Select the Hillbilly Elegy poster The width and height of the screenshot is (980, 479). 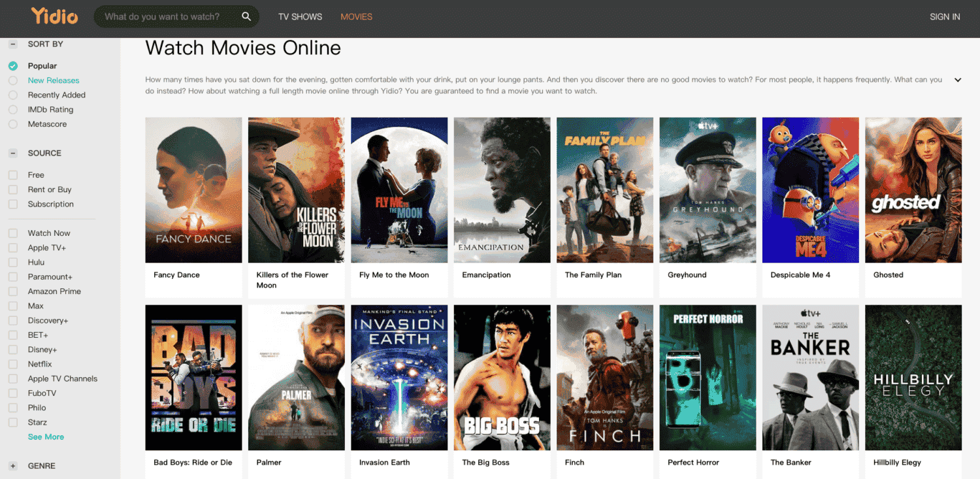pyautogui.click(x=913, y=377)
